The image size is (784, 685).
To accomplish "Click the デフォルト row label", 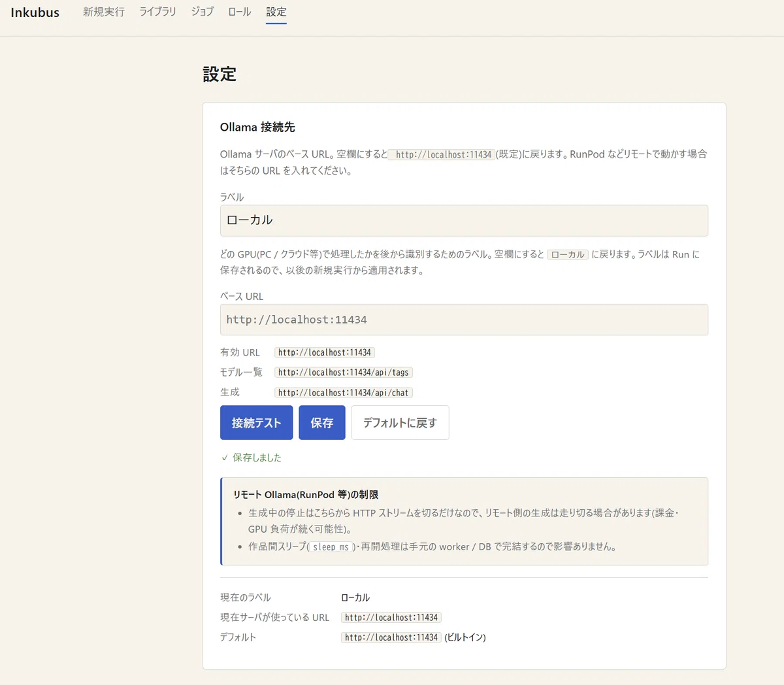I will point(238,637).
